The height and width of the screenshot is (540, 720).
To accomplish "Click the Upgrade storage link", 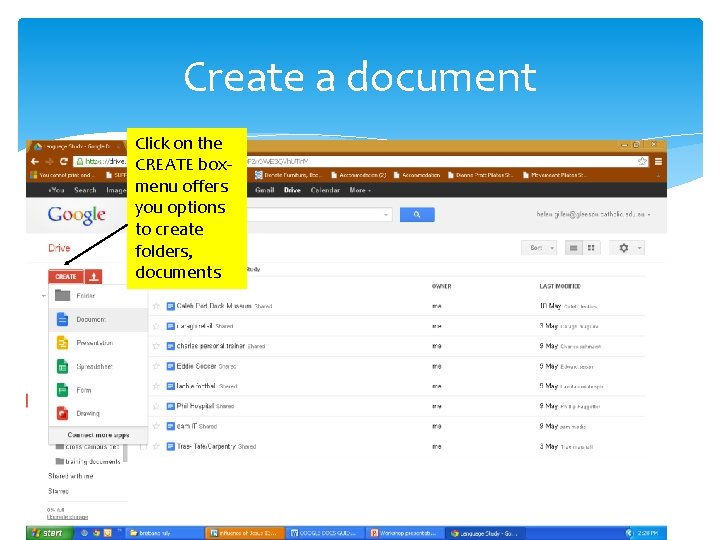I will tap(68, 517).
